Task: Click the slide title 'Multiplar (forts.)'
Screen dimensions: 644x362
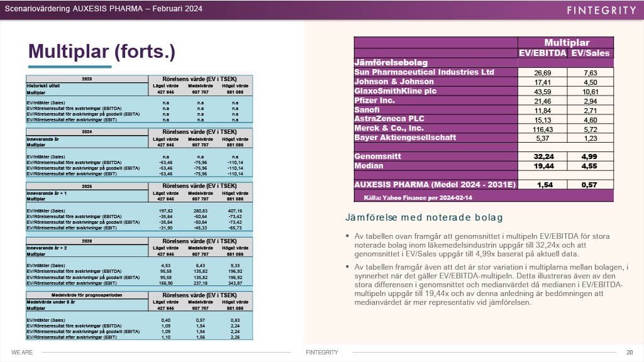Action: [101, 52]
